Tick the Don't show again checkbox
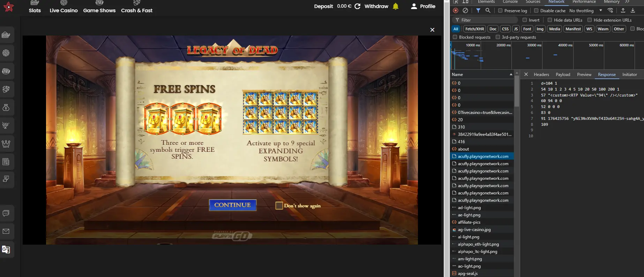This screenshot has height=277, width=644. 279,206
